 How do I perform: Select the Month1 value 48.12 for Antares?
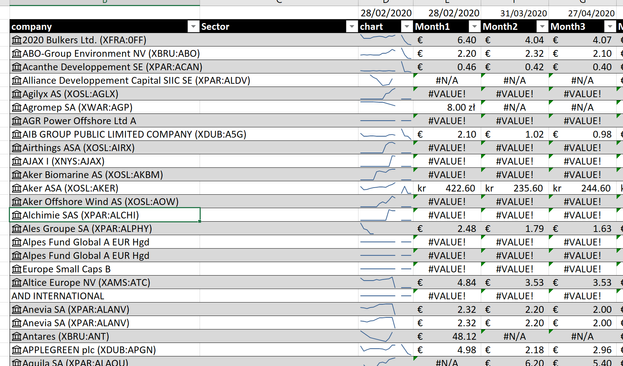click(447, 337)
